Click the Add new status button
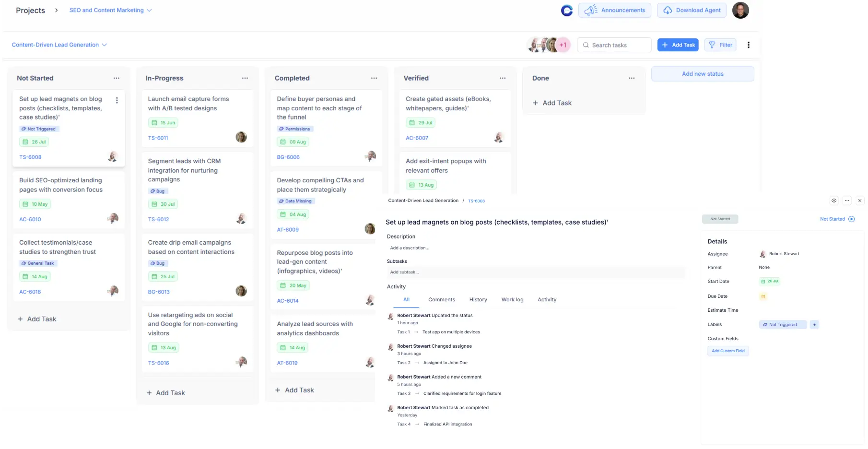 click(x=702, y=73)
